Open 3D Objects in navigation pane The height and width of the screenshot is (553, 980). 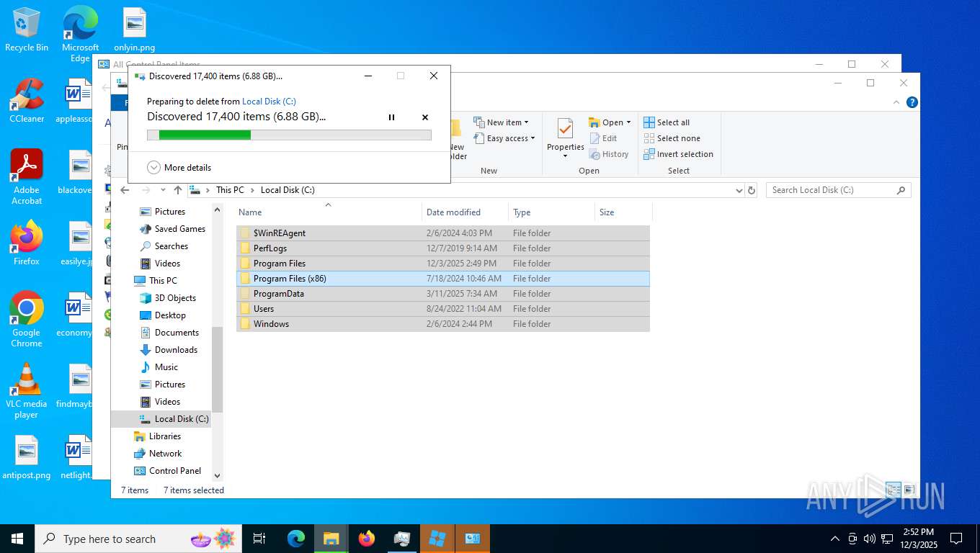[x=167, y=298]
